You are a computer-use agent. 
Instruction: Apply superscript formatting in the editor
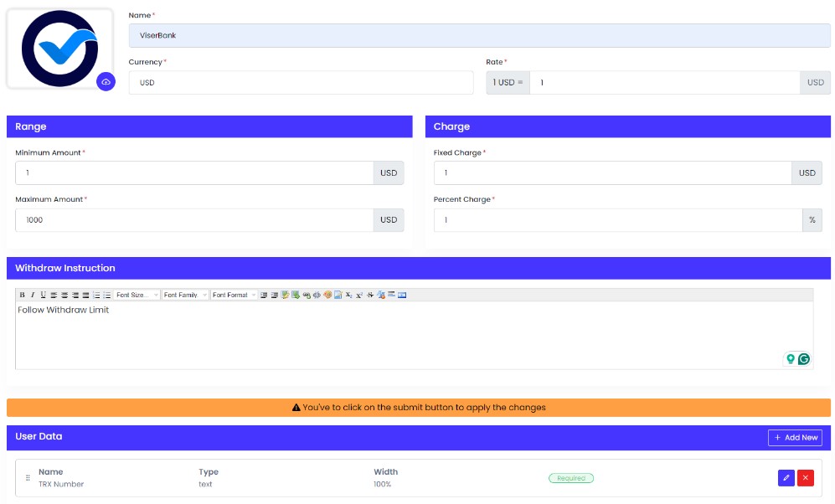pos(359,296)
